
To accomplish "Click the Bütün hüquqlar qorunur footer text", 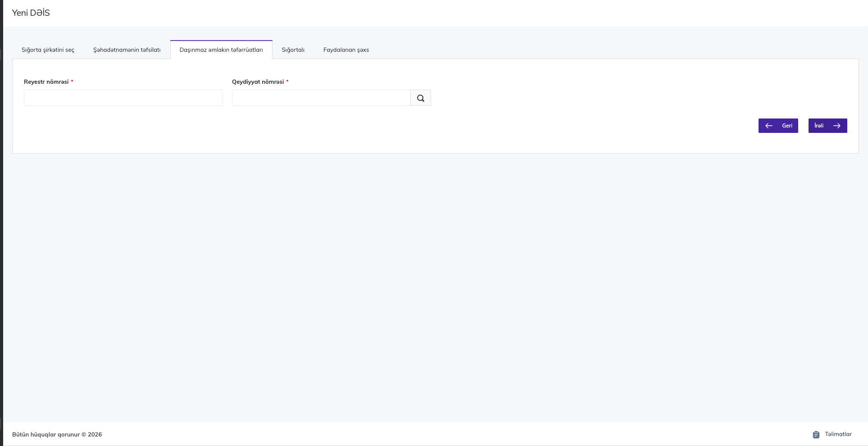I will coord(57,435).
